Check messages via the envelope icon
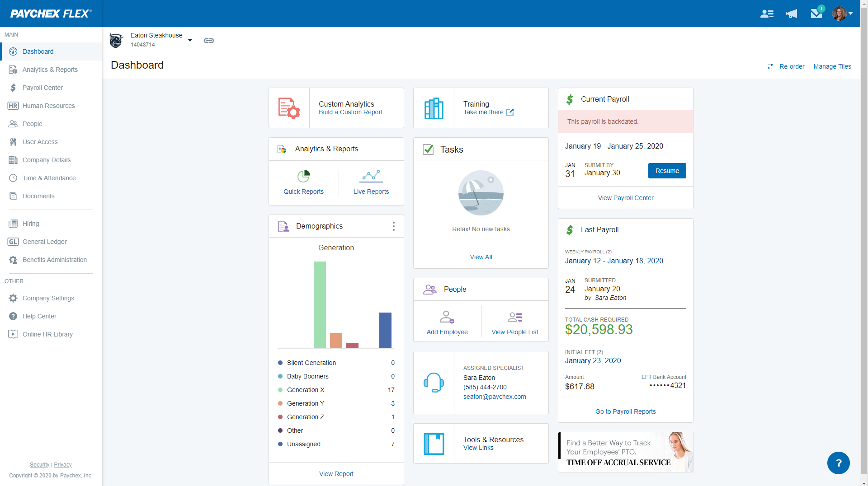Viewport: 868px width, 486px height. (x=816, y=14)
